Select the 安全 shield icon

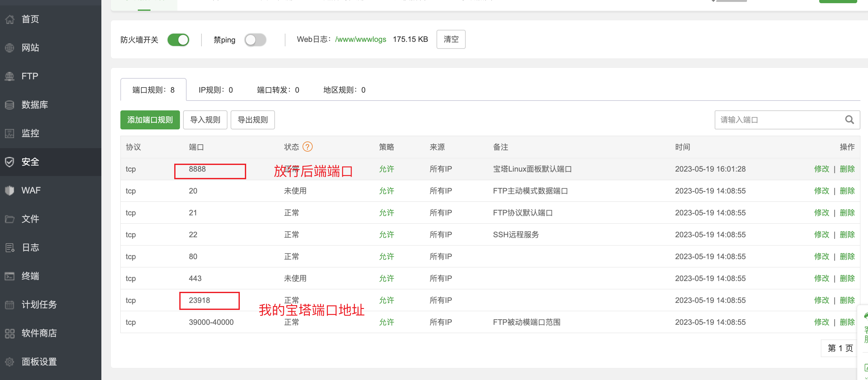(x=10, y=162)
